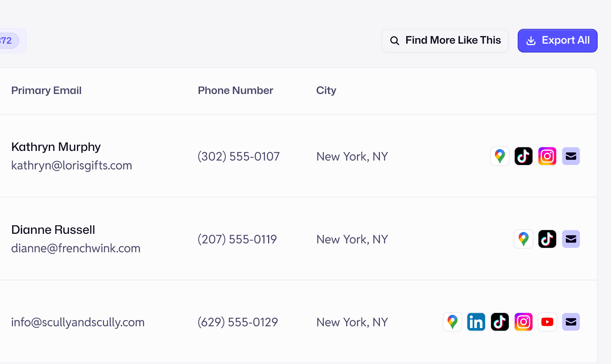Sort by Primary Email column header

click(46, 91)
